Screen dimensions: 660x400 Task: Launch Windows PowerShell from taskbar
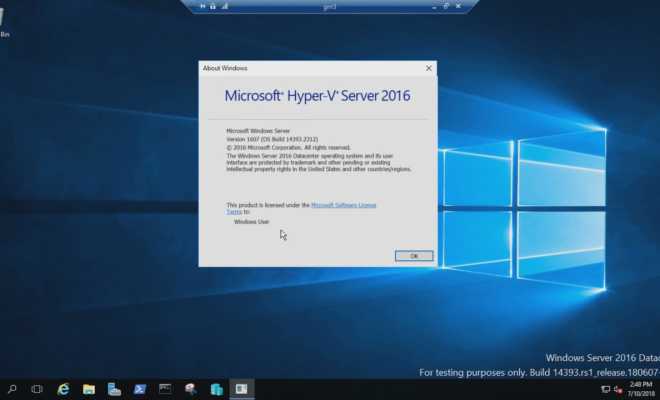[x=140, y=389]
